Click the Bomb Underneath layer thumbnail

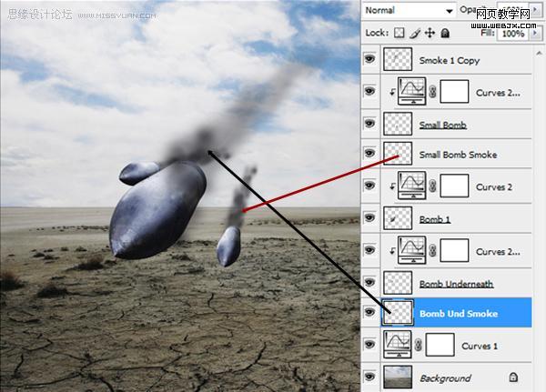[x=398, y=282]
